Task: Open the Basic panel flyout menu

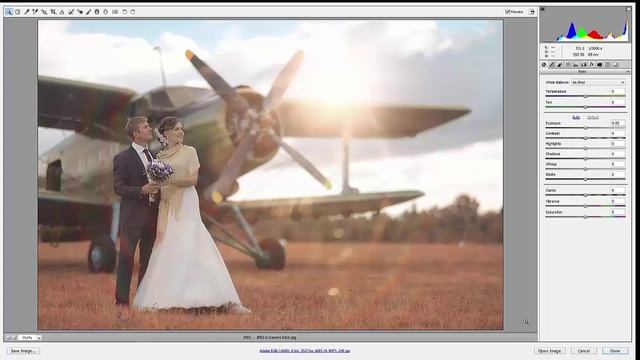Action: [628, 71]
